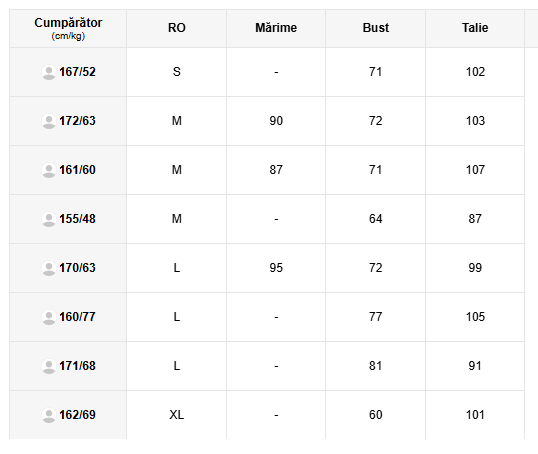Select the avatar icon next to 170/63
538x454 pixels.
coord(49,268)
